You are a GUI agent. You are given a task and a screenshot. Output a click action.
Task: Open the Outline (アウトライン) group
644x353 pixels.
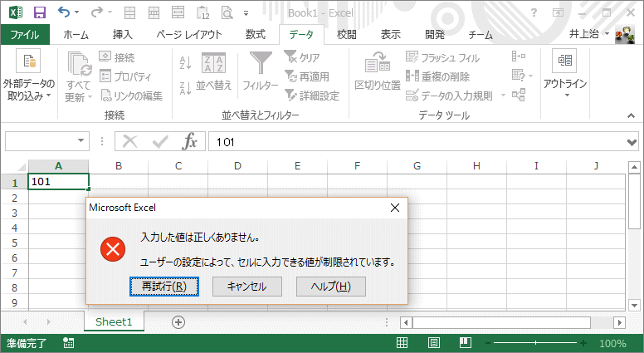coord(565,73)
